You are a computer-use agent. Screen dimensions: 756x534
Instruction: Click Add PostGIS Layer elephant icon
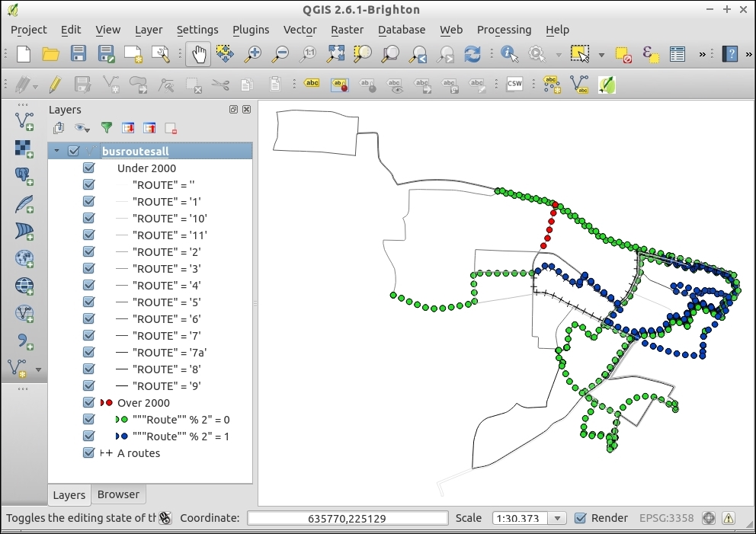tap(24, 176)
